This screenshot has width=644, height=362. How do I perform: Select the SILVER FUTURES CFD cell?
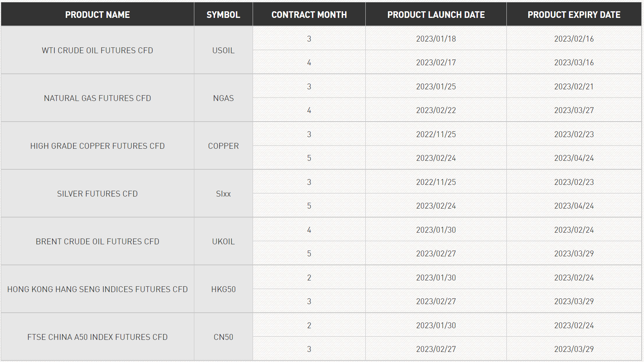pyautogui.click(x=98, y=193)
